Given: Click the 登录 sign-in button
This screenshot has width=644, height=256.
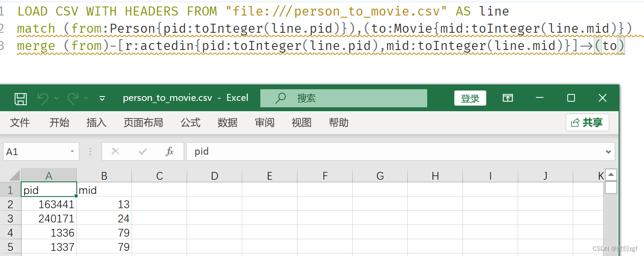Looking at the screenshot, I should tap(470, 98).
